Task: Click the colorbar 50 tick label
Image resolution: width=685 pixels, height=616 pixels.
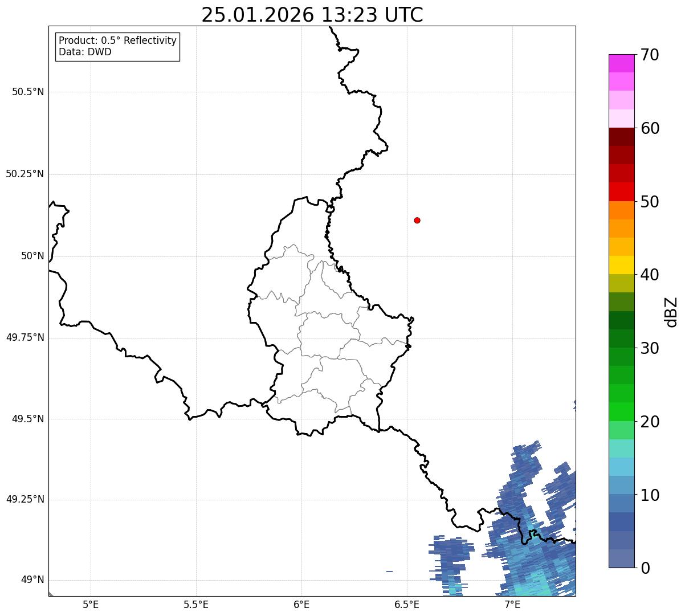Action: click(650, 202)
